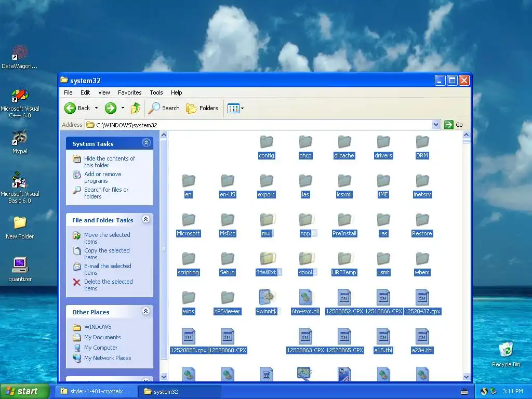Screen dimensions: 532x399
Task: Click Search for files or folders
Action: tap(106, 193)
